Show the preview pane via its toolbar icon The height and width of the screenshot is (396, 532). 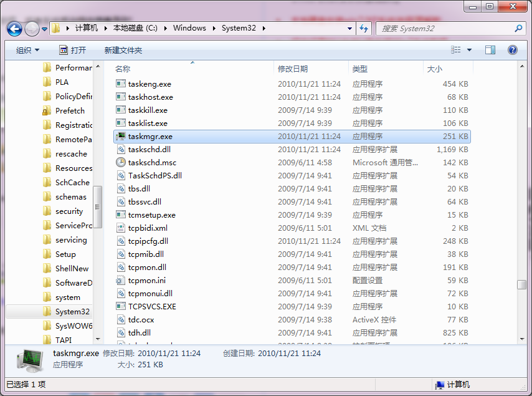pyautogui.click(x=490, y=50)
